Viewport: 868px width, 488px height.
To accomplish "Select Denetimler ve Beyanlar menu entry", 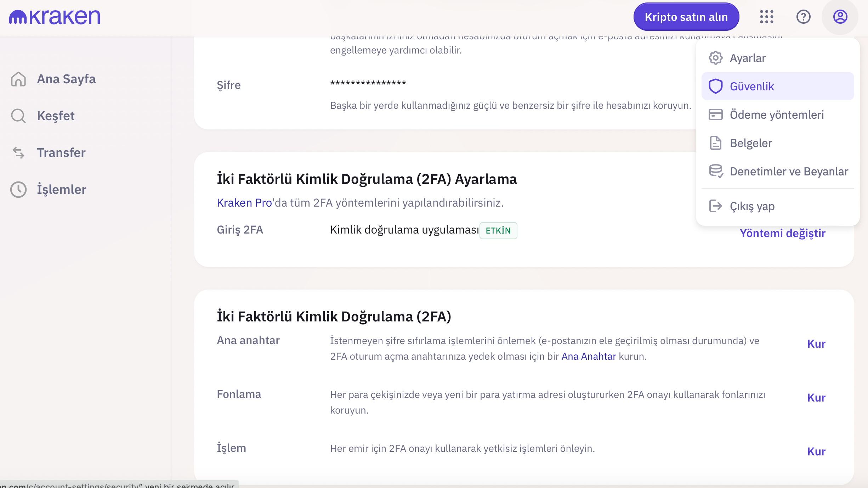I will coord(789,172).
